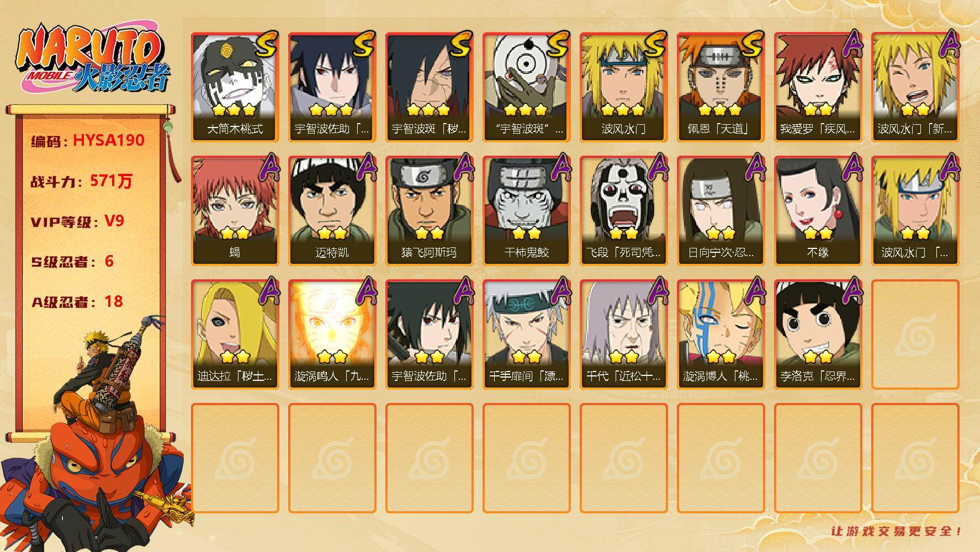Click the 让游戏交易更安全 slogan text
The width and height of the screenshot is (980, 552).
click(x=897, y=531)
